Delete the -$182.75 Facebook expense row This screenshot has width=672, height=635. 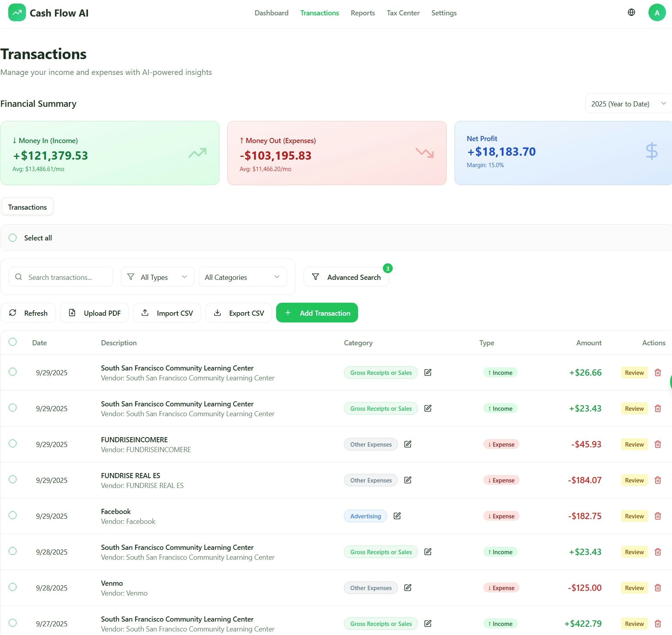click(657, 516)
